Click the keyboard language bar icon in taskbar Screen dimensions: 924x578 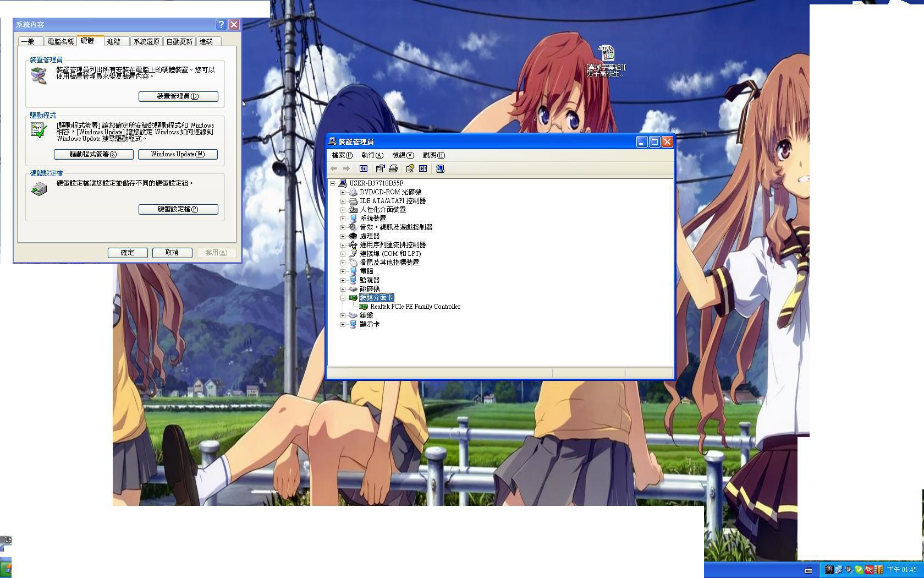click(x=809, y=570)
